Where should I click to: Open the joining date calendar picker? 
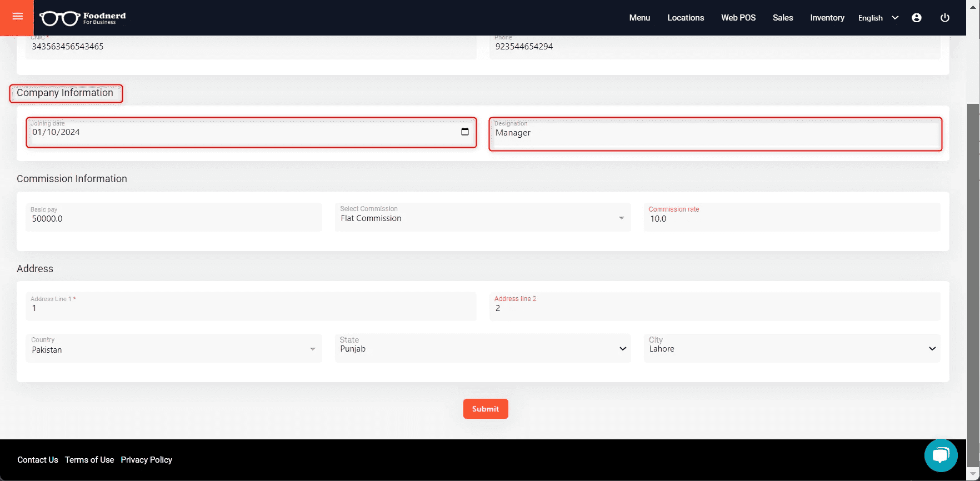[x=465, y=132]
